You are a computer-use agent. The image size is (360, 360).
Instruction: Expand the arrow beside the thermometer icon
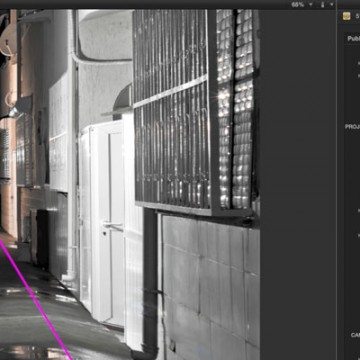[x=331, y=5]
